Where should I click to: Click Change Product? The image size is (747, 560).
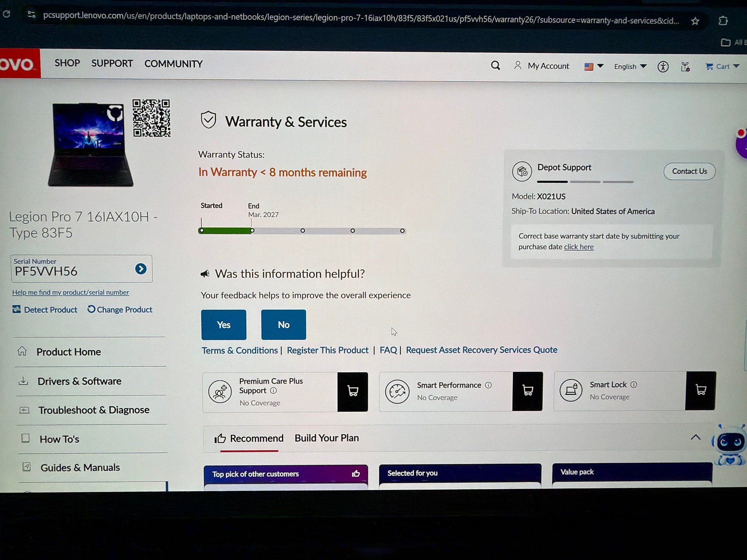point(120,310)
